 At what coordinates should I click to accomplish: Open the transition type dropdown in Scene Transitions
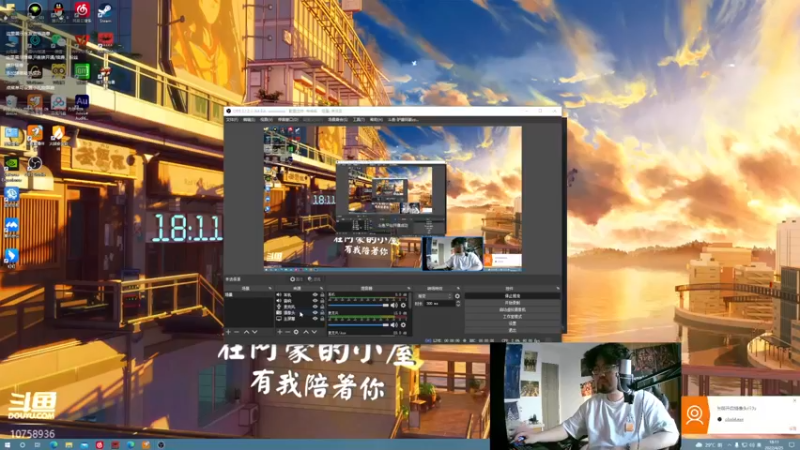click(x=434, y=296)
